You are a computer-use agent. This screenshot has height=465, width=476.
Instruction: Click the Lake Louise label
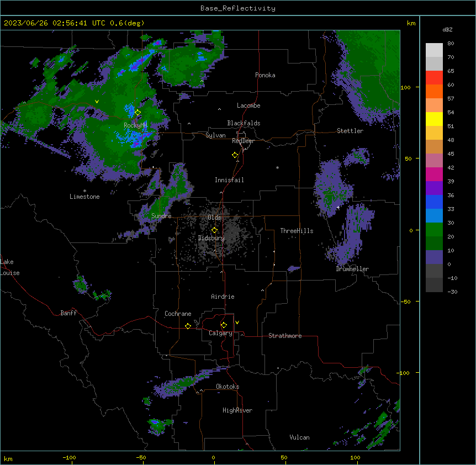click(x=10, y=267)
